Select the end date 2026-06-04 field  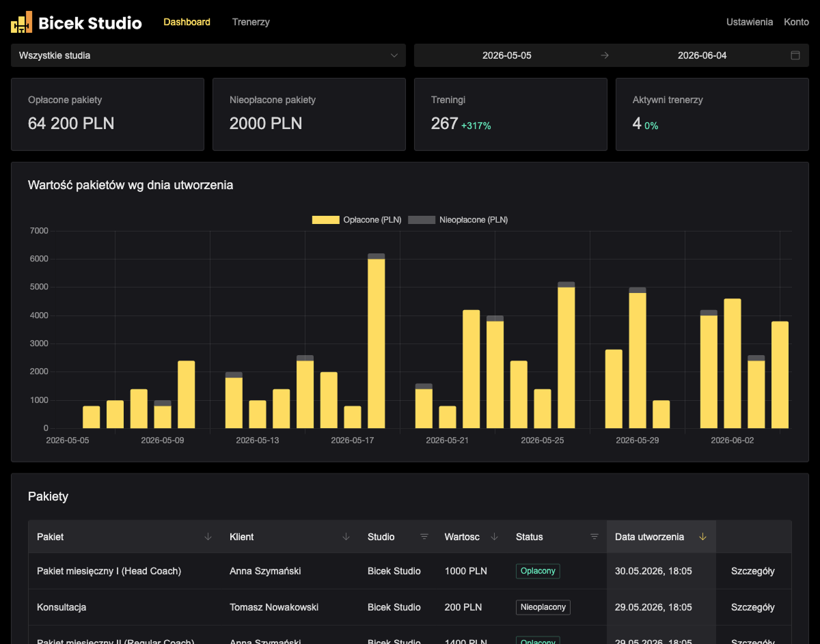(702, 55)
